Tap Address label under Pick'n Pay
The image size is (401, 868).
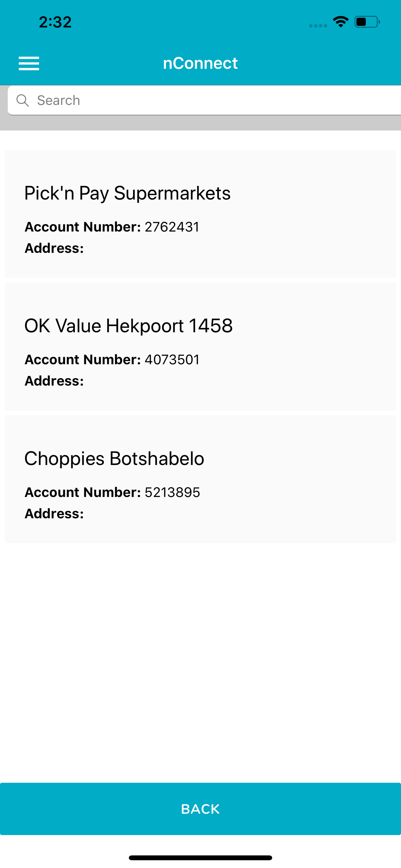54,248
